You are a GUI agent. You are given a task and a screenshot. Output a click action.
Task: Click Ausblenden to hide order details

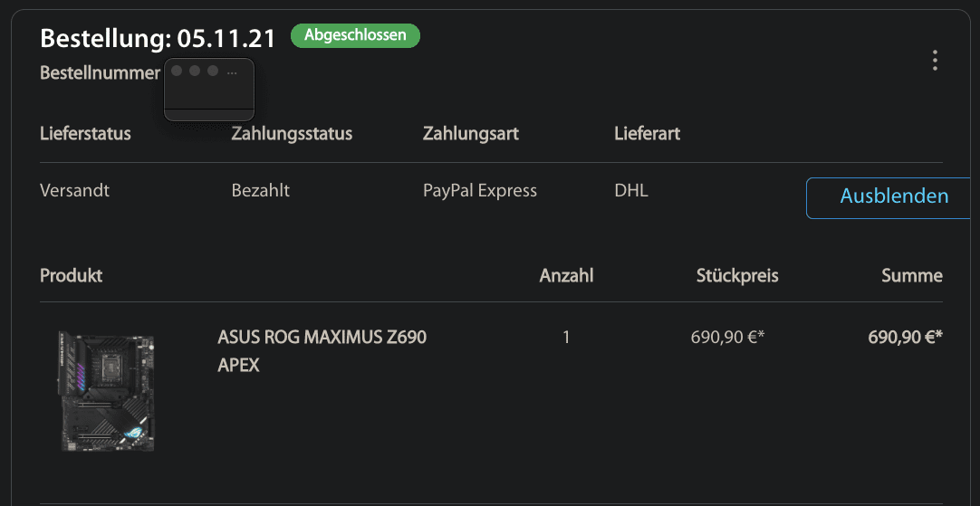pyautogui.click(x=893, y=196)
